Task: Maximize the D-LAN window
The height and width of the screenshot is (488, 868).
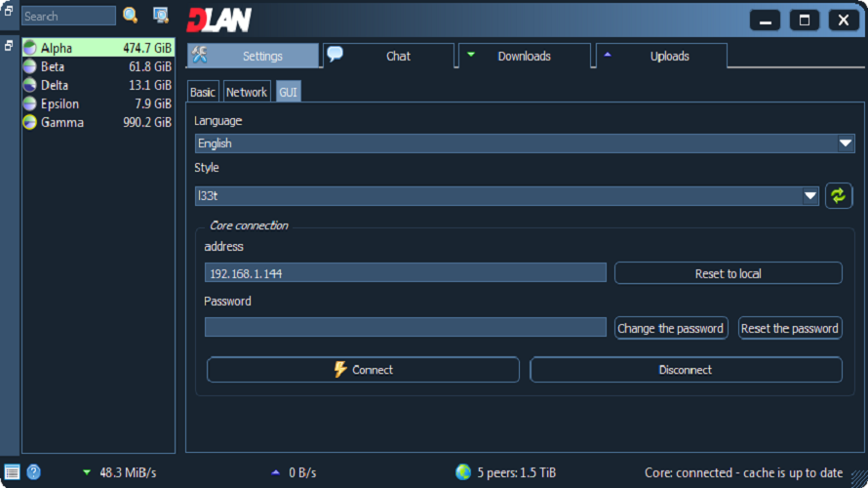Action: (805, 20)
